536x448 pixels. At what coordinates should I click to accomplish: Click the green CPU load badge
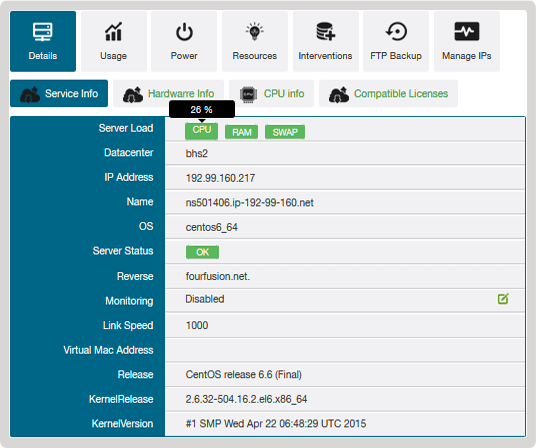(x=201, y=131)
